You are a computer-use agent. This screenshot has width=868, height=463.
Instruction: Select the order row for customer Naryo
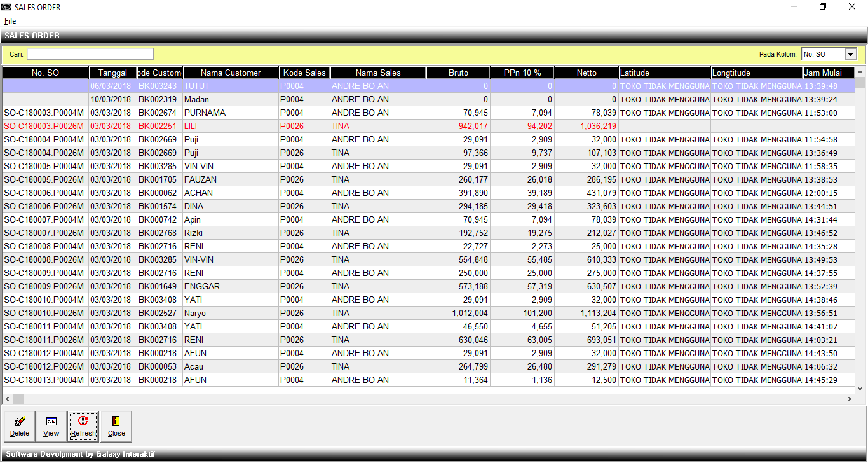(x=195, y=313)
